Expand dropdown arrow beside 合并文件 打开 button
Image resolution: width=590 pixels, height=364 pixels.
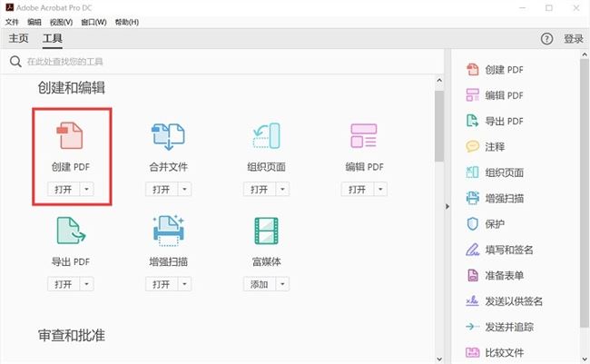coord(184,189)
